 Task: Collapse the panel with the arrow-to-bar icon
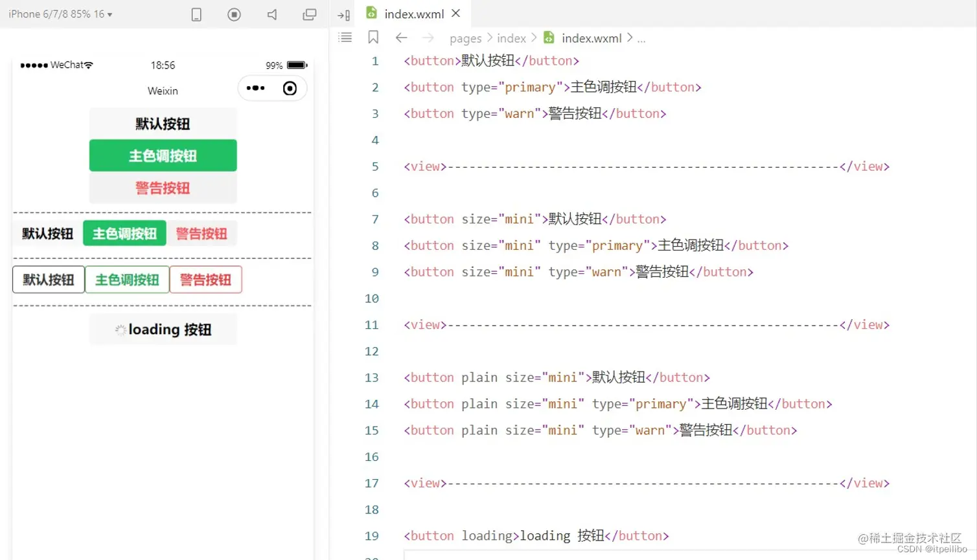click(x=344, y=15)
